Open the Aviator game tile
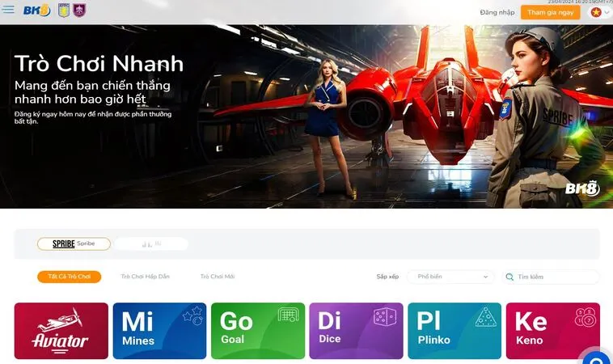The width and height of the screenshot is (613, 364). click(61, 331)
